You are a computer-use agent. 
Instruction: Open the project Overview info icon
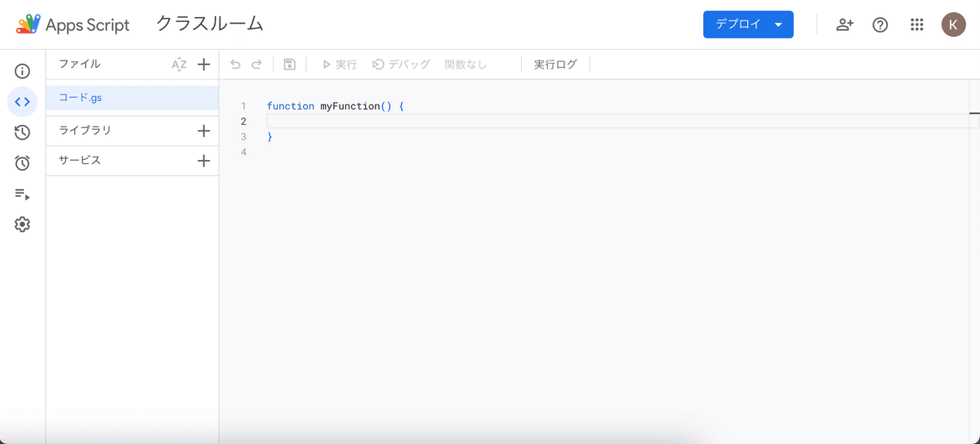point(23,71)
